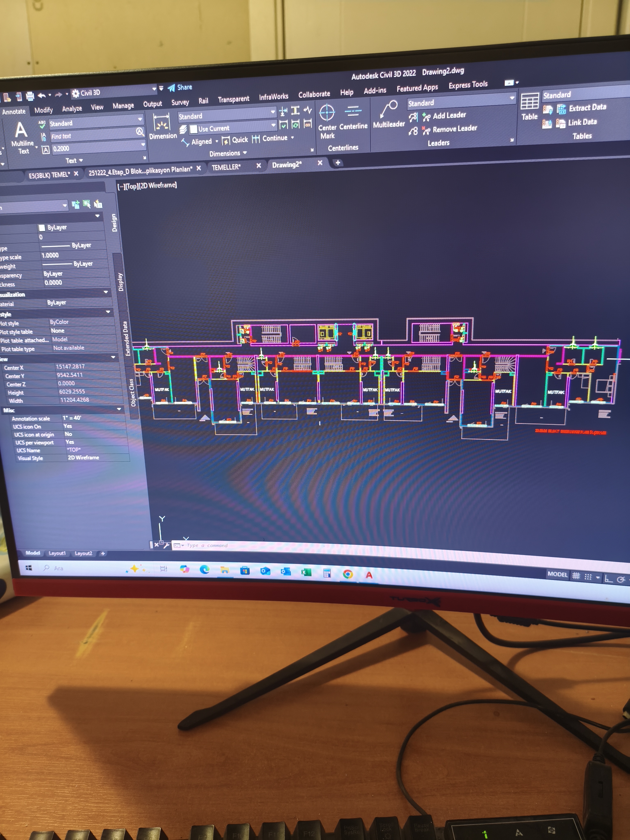
Task: Click the Continue dimension tool
Action: coord(270,139)
